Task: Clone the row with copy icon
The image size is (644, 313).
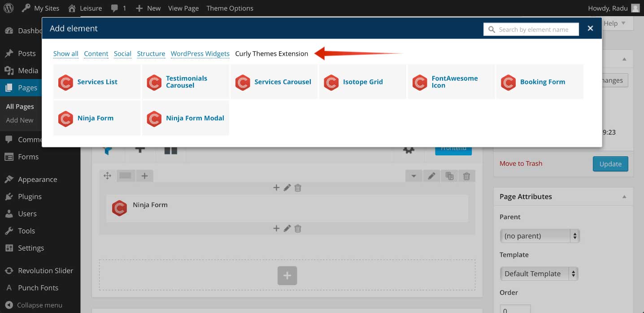Action: point(449,176)
